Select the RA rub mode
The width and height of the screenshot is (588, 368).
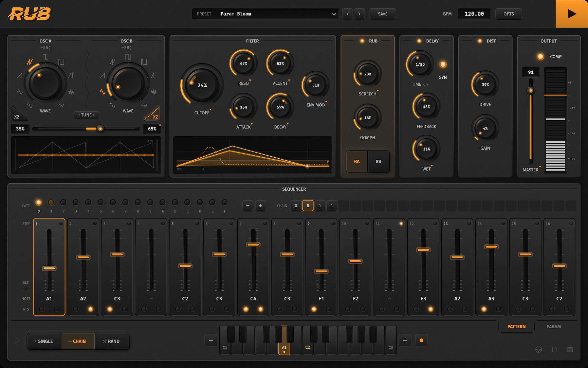357,161
